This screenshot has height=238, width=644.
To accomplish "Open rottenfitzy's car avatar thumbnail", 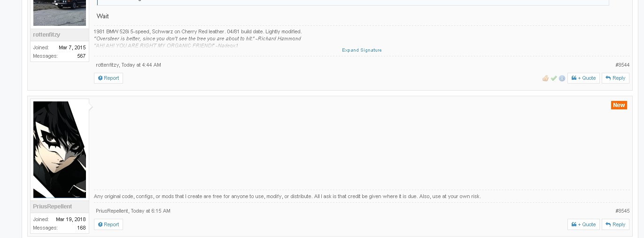I will 60,13.
